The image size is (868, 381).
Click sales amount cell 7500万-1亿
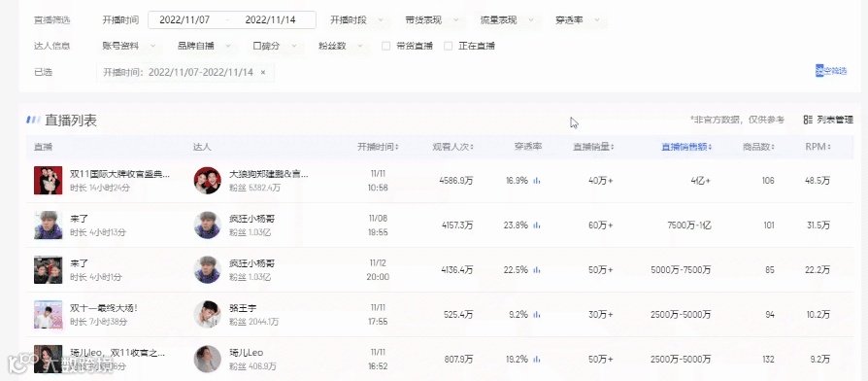(x=689, y=225)
